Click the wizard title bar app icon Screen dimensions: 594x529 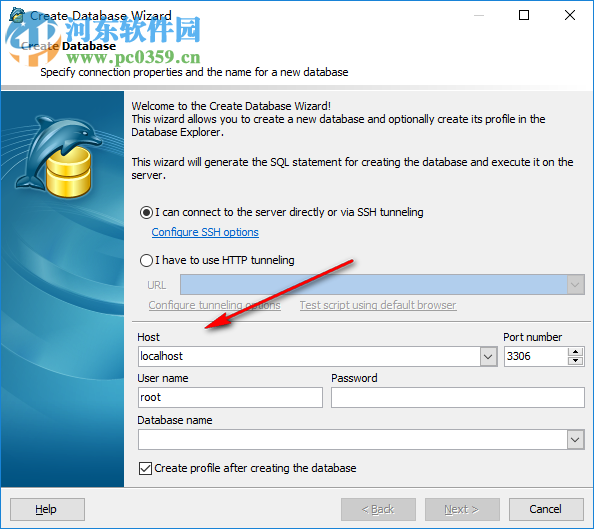tap(17, 15)
